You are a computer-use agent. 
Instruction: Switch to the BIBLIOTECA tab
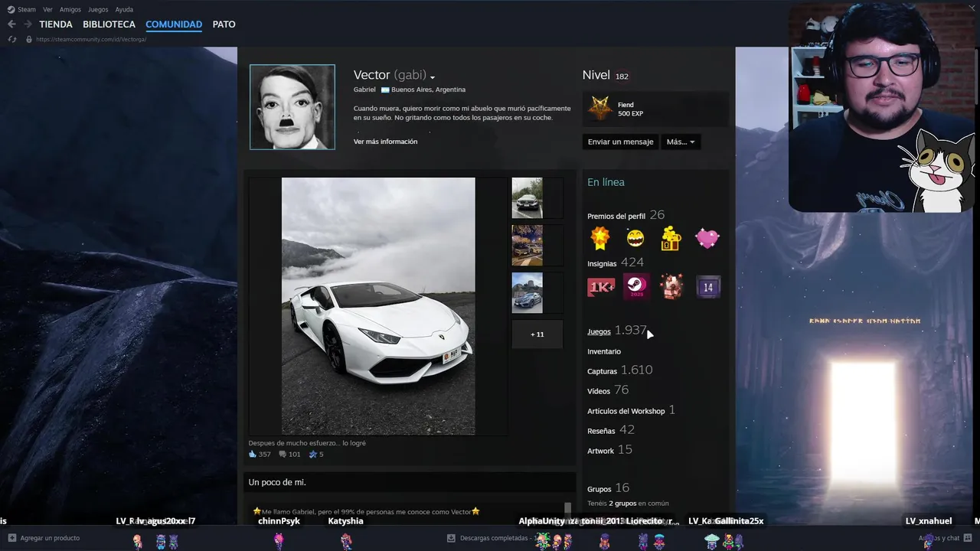click(x=109, y=24)
